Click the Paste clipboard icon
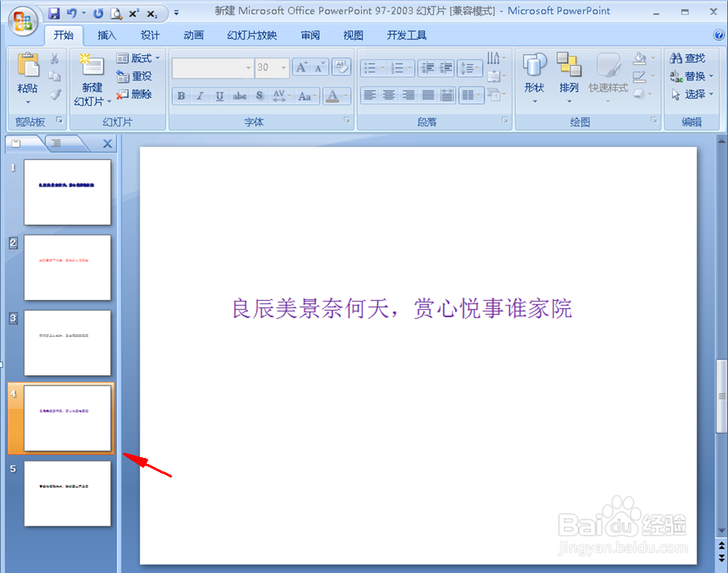Image resolution: width=728 pixels, height=573 pixels. click(x=28, y=65)
